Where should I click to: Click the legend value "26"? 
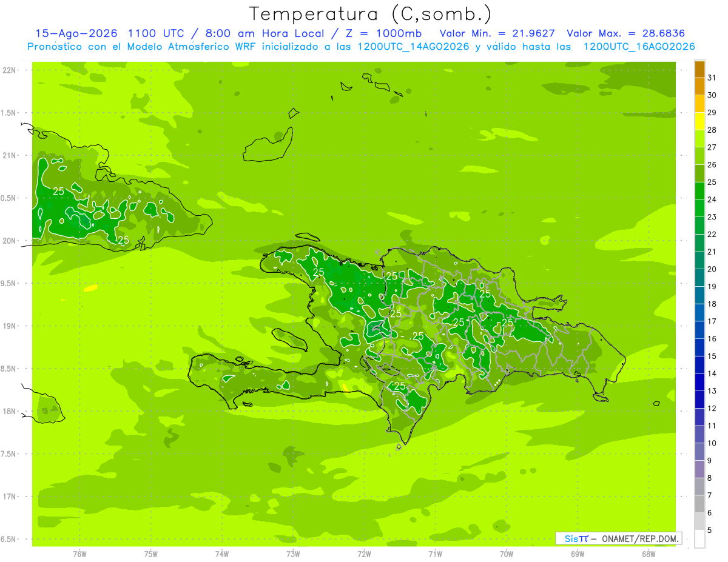[x=712, y=165]
